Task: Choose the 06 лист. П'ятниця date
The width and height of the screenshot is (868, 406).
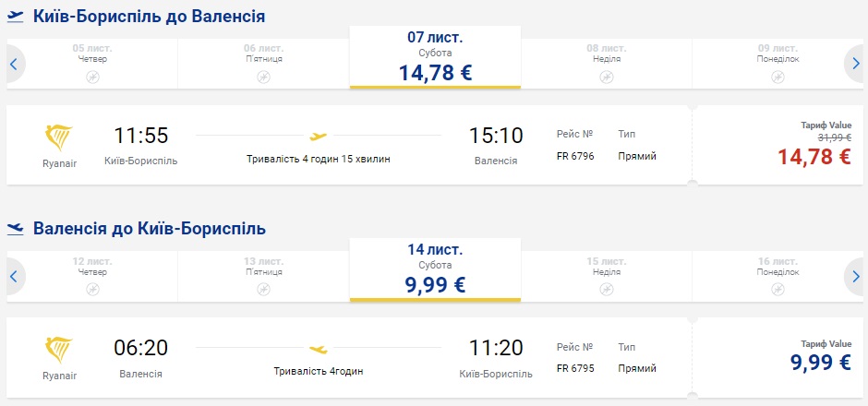Action: coord(263,57)
